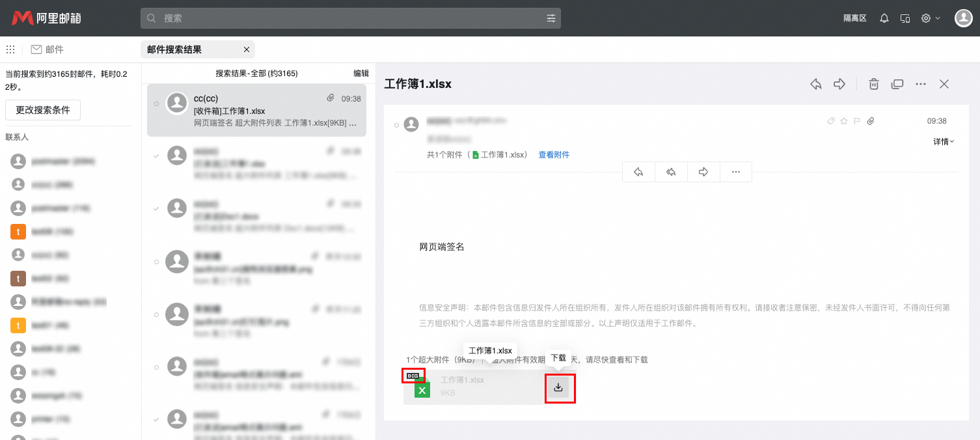The height and width of the screenshot is (440, 980).
Task: Forward the email using the right-arrow icon
Action: (x=839, y=84)
